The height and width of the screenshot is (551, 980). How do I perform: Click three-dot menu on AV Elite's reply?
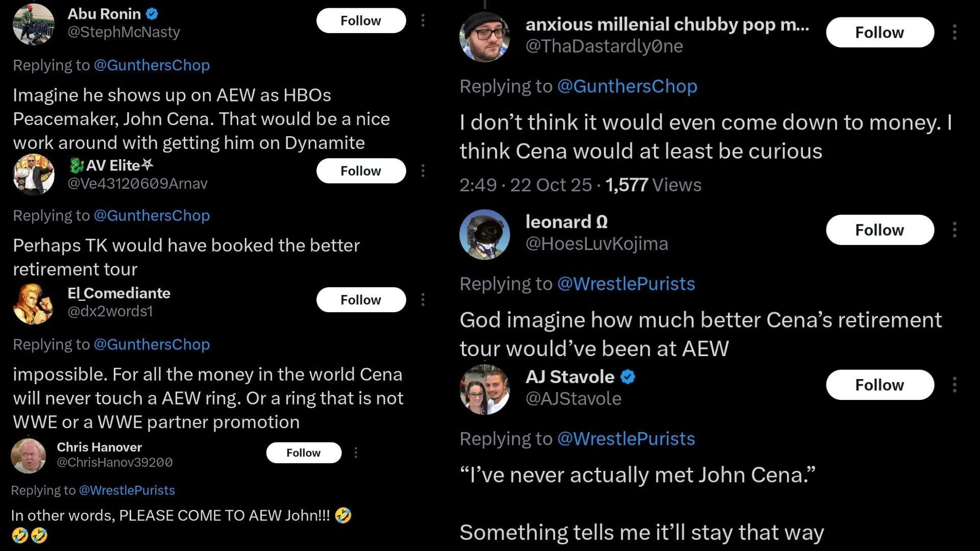click(x=423, y=170)
